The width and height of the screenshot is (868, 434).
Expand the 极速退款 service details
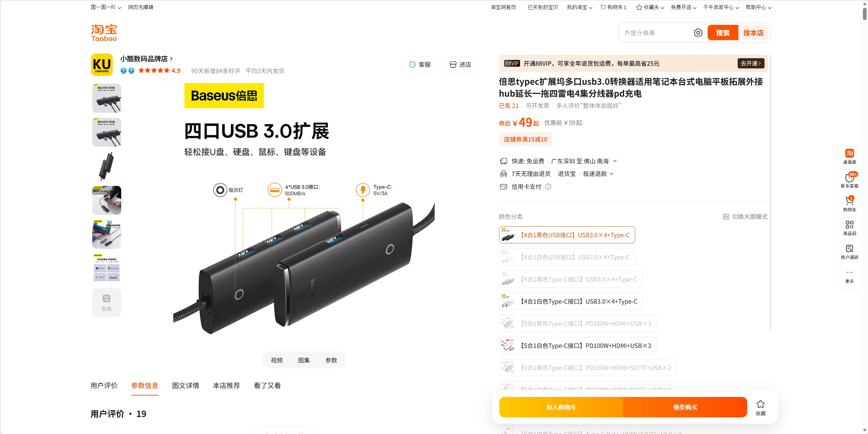(598, 174)
